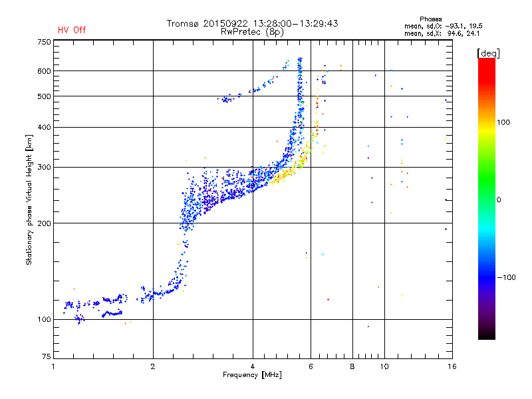This screenshot has width=532, height=399.
Task: Click the colorbar tick label '0'
Action: pyautogui.click(x=499, y=200)
